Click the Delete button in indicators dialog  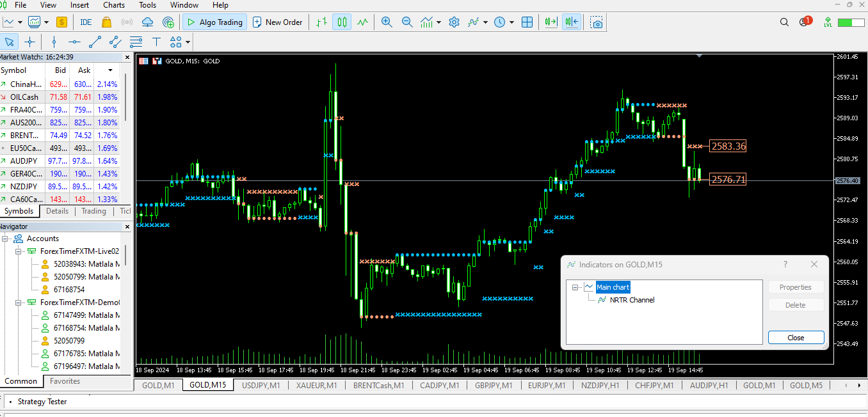796,305
